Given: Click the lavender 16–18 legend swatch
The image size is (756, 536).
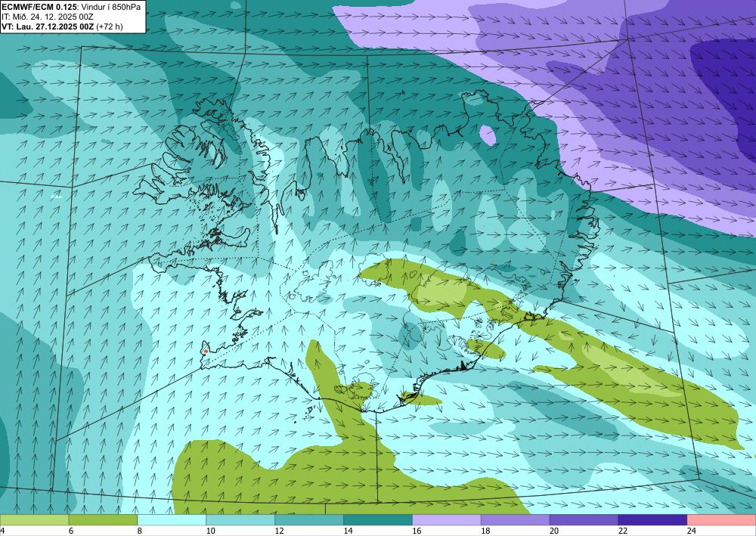Looking at the screenshot, I should pyautogui.click(x=447, y=520).
